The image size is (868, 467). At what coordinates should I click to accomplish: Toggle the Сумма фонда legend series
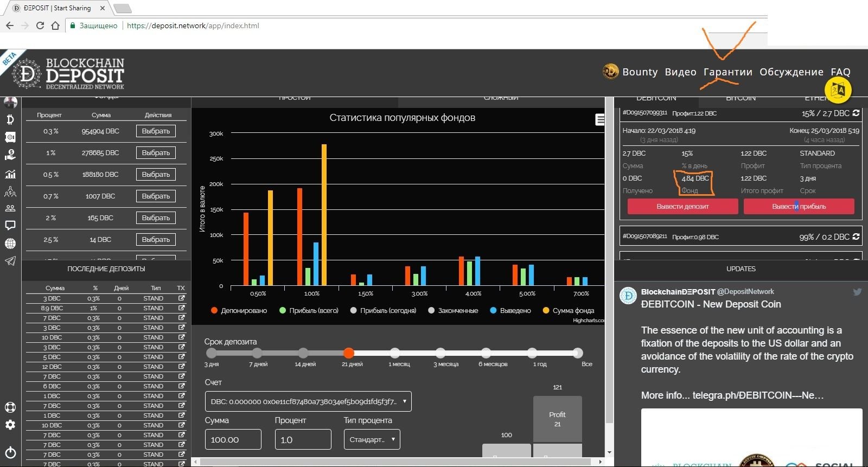tap(568, 310)
